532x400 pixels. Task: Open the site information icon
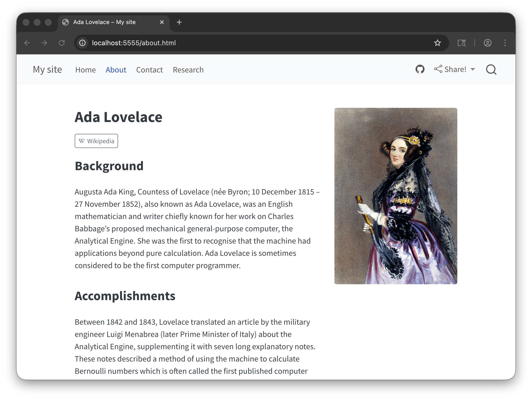(x=82, y=43)
